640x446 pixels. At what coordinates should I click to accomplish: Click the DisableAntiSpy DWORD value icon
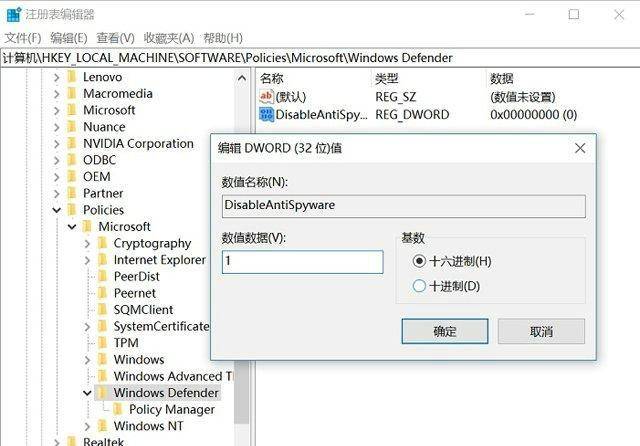[x=266, y=114]
